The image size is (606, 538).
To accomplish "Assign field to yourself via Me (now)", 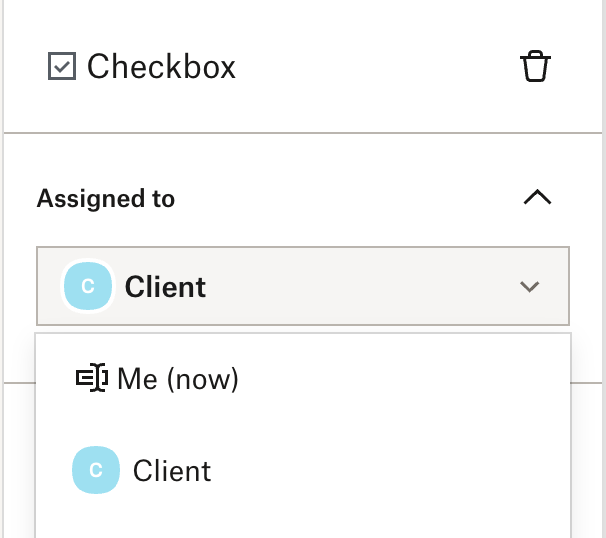I will click(x=303, y=378).
